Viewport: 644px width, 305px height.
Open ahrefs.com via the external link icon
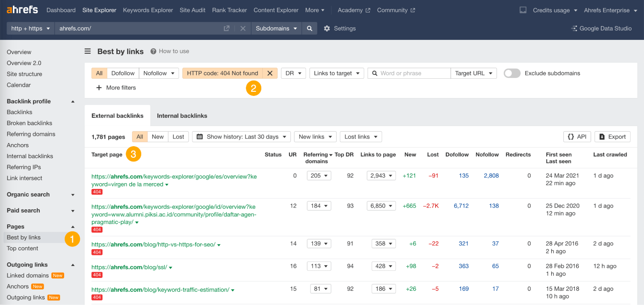click(x=226, y=28)
